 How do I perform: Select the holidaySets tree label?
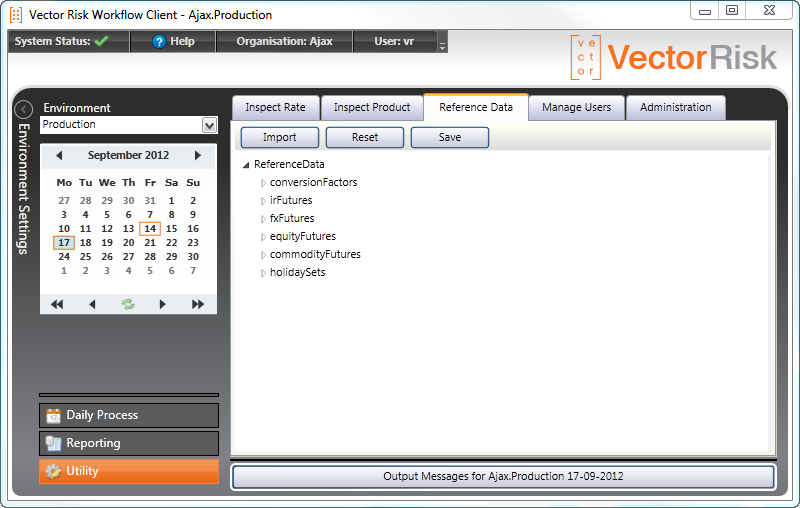tap(297, 272)
